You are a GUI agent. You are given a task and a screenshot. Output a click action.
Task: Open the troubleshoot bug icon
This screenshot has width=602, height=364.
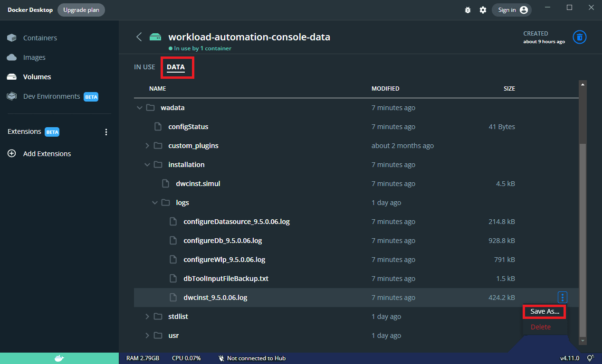click(468, 10)
